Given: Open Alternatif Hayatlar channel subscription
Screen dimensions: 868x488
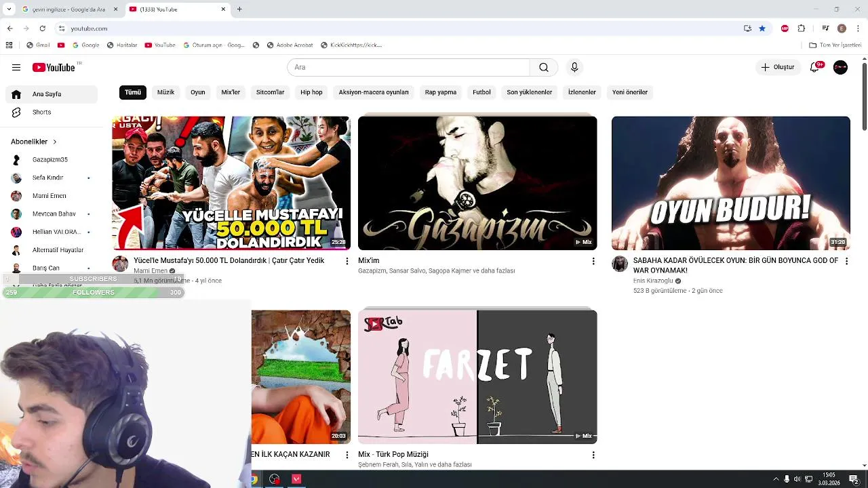Looking at the screenshot, I should (52, 250).
